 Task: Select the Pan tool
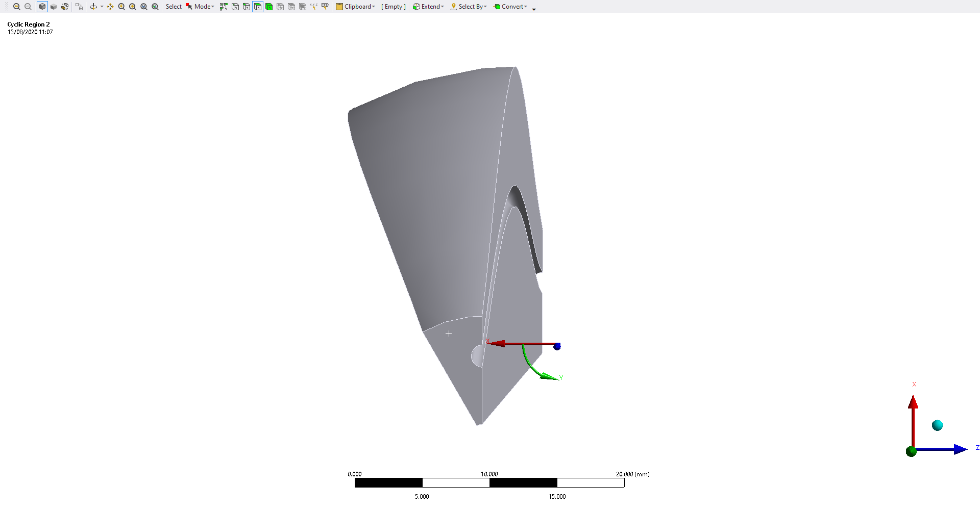[x=110, y=7]
